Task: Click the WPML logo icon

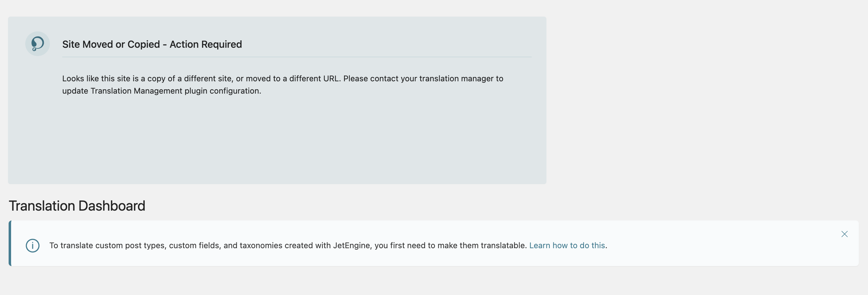Action: click(37, 44)
